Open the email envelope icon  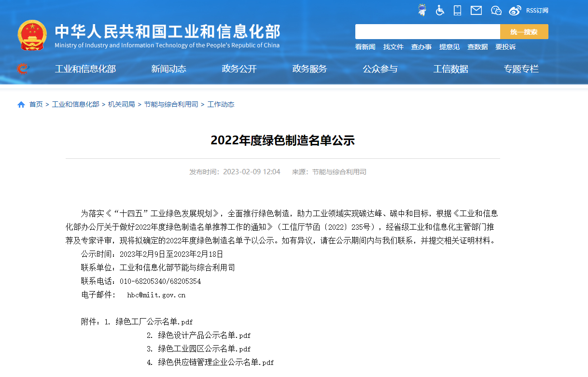point(476,10)
